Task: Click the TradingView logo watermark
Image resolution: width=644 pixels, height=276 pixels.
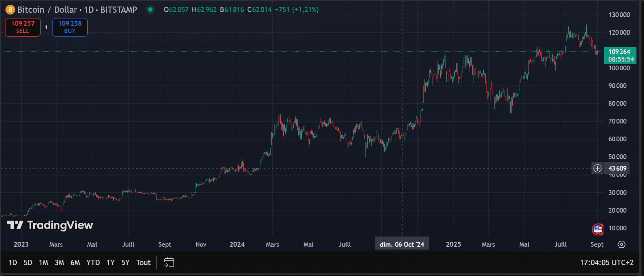Action: [x=50, y=225]
